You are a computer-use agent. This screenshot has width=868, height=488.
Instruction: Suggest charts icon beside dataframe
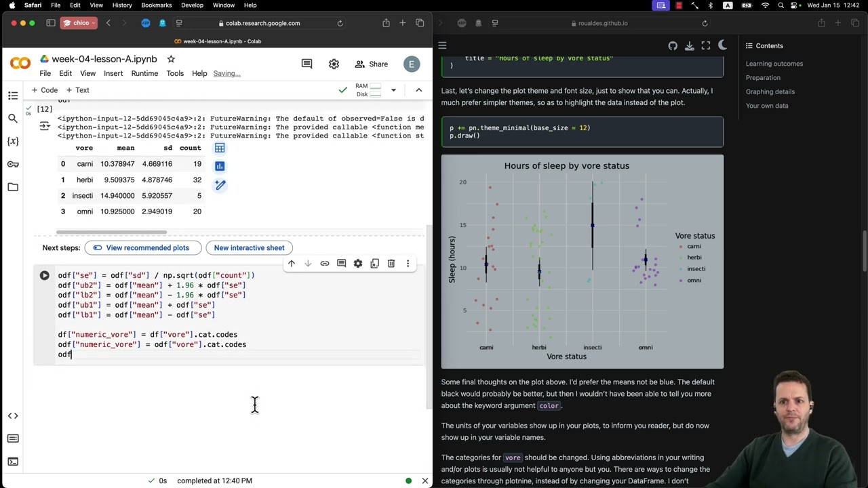tap(220, 166)
